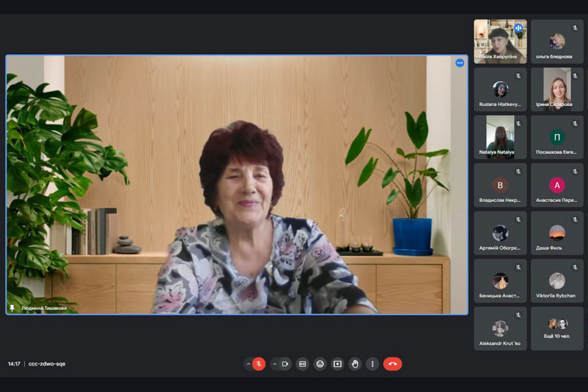Viewport: 588px width, 392px height.
Task: Select Наіля Хайруліна video tile
Action: pos(500,41)
